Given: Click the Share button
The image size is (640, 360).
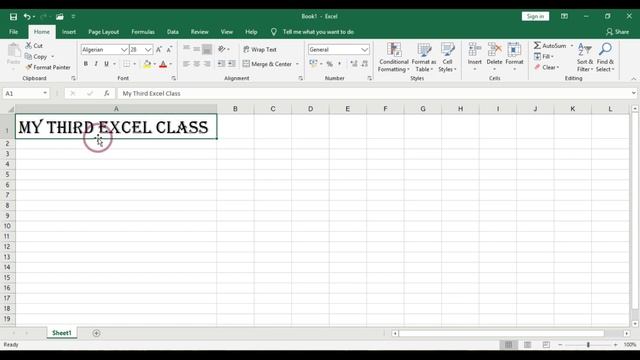Looking at the screenshot, I should click(618, 32).
